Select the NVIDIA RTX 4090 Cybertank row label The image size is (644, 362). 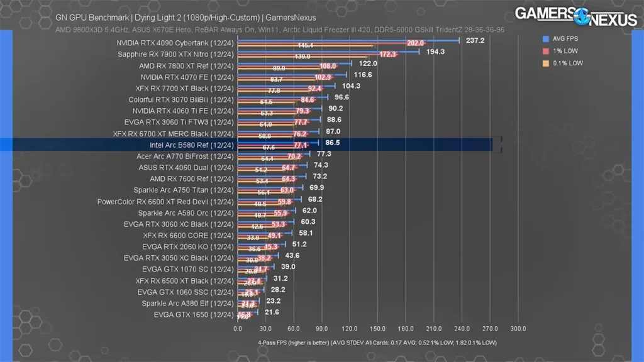pos(175,43)
